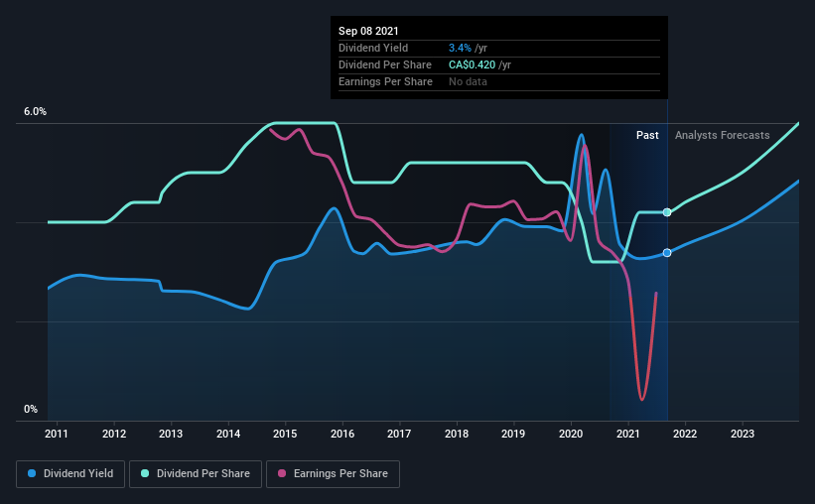
Task: Click the 6.0% y-axis label
Action: [x=35, y=112]
